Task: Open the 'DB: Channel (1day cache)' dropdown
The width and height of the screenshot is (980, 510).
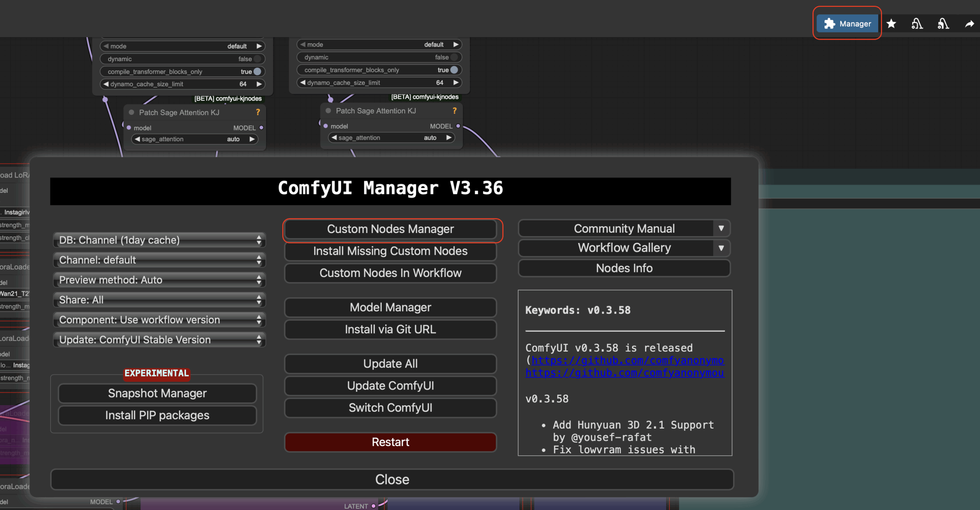Action: [x=159, y=240]
